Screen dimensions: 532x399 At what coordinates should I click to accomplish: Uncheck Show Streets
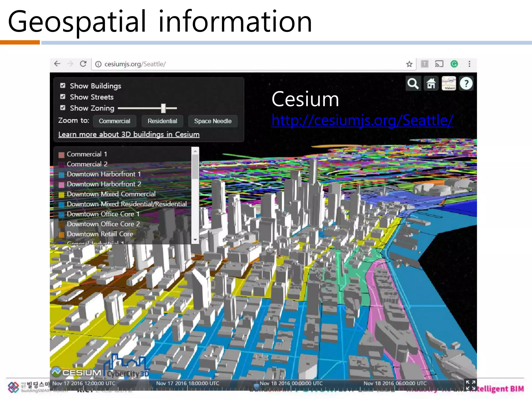coord(63,97)
